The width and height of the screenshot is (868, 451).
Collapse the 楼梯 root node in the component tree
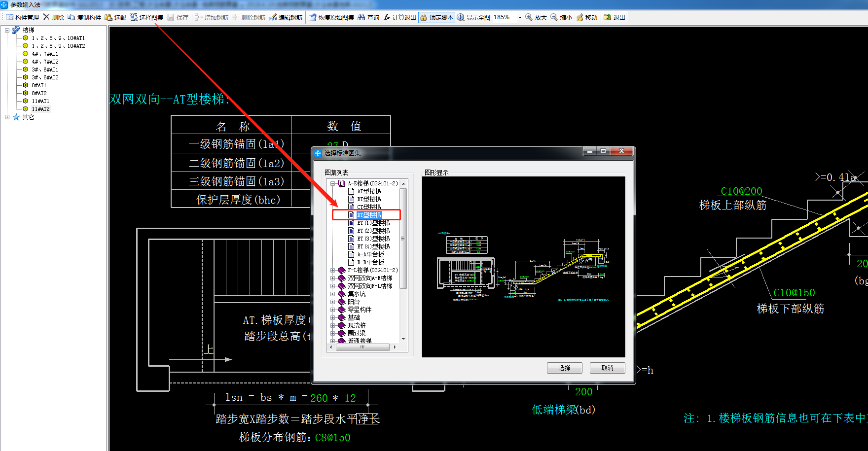(7, 30)
